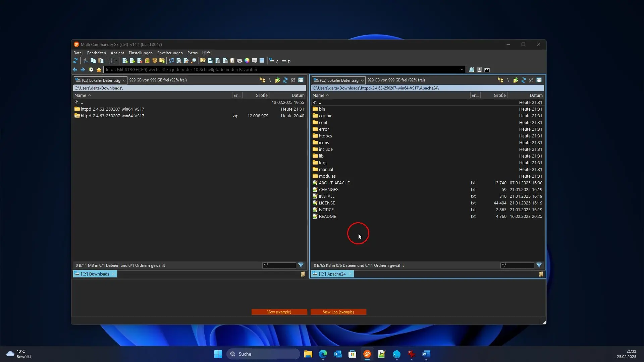Click the pack archive icon with green arrow

coord(147,61)
